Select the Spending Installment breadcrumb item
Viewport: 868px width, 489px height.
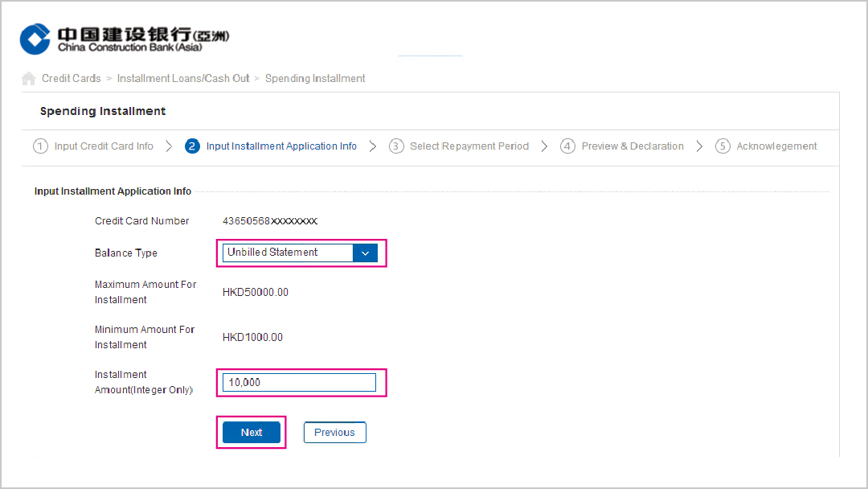315,79
